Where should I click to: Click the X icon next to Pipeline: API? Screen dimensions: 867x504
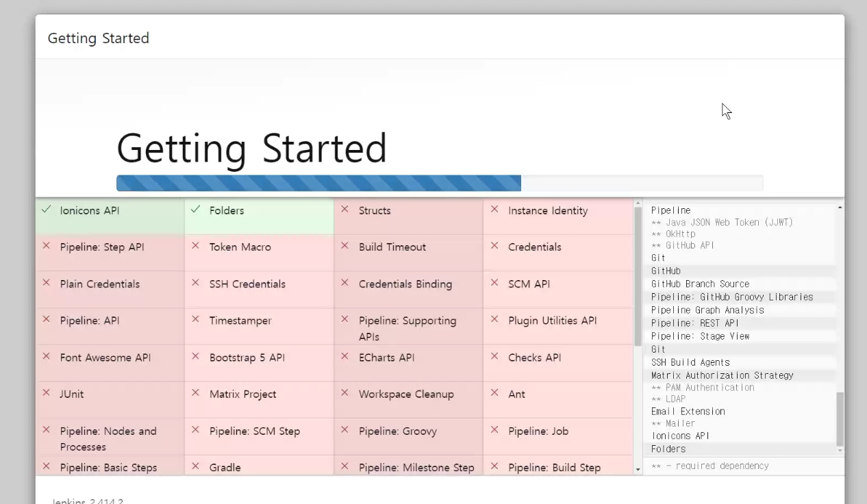click(x=46, y=320)
